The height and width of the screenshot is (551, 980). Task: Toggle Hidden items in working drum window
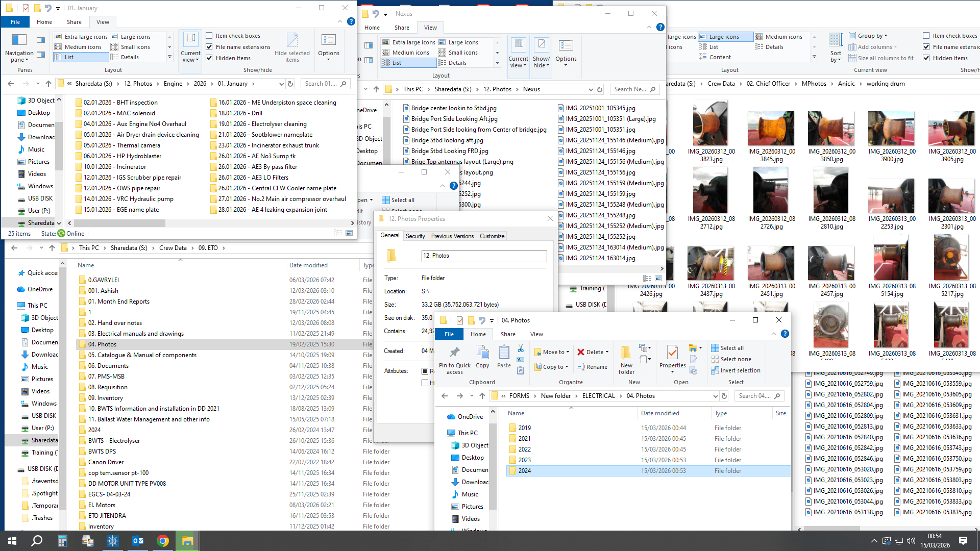pos(926,58)
